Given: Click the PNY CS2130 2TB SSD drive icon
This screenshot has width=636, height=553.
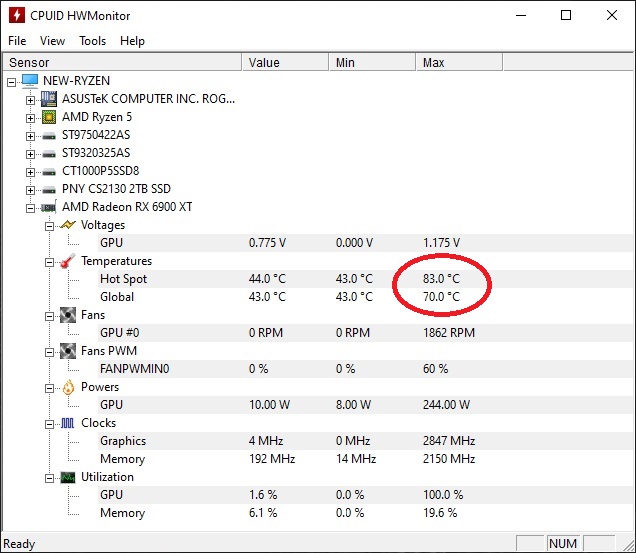Looking at the screenshot, I should pos(49,190).
